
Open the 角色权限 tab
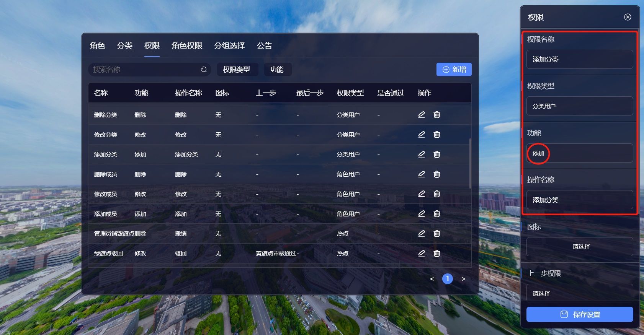187,46
